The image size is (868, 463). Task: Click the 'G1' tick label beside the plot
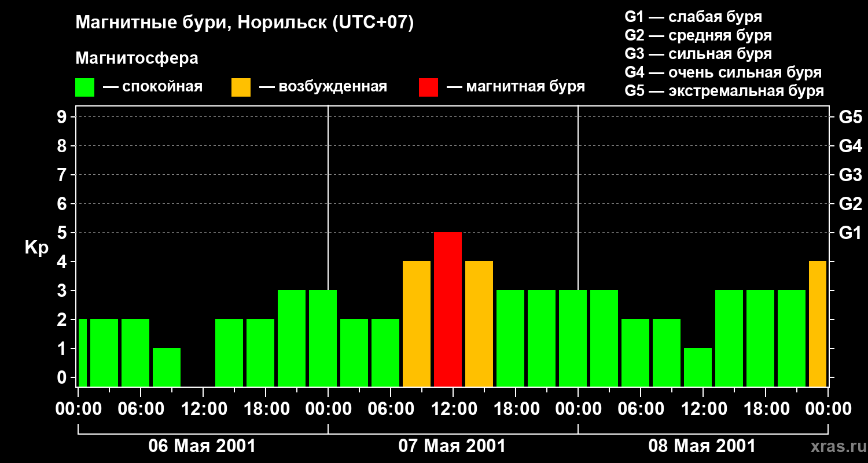click(x=850, y=233)
